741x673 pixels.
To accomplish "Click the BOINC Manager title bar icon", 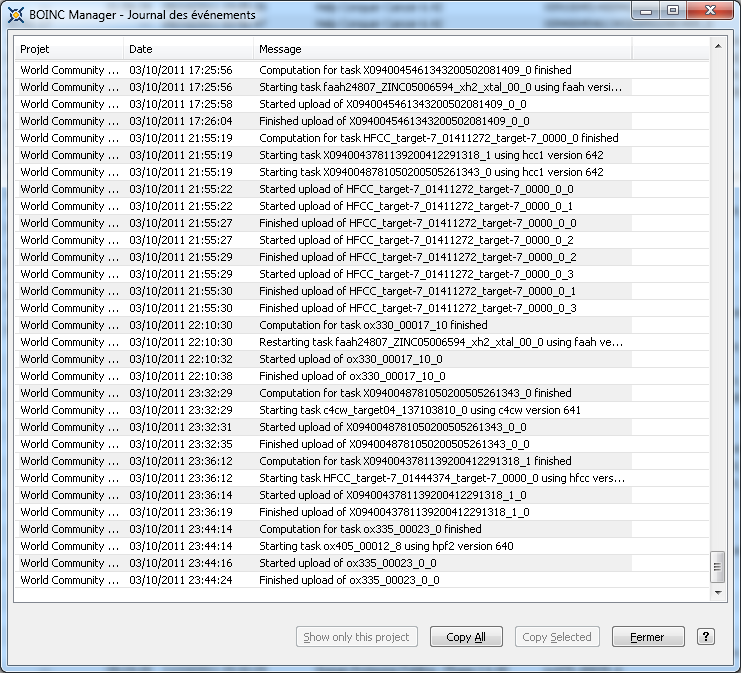I will pos(16,15).
